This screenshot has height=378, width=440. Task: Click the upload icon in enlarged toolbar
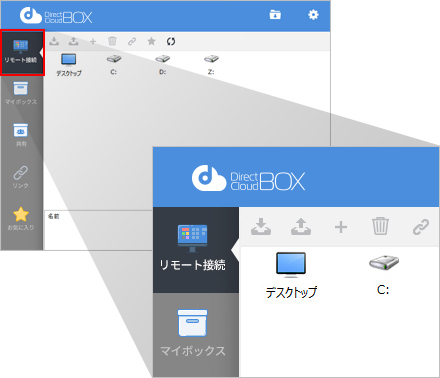[301, 227]
